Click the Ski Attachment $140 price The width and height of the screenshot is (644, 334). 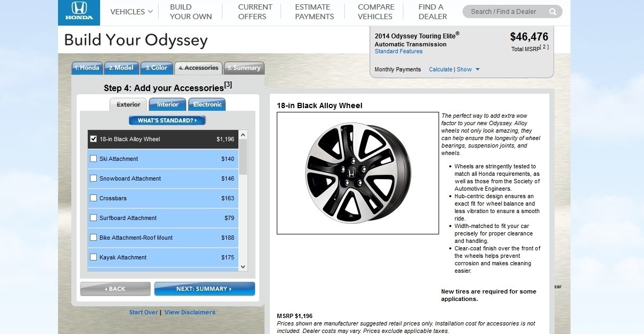point(228,159)
